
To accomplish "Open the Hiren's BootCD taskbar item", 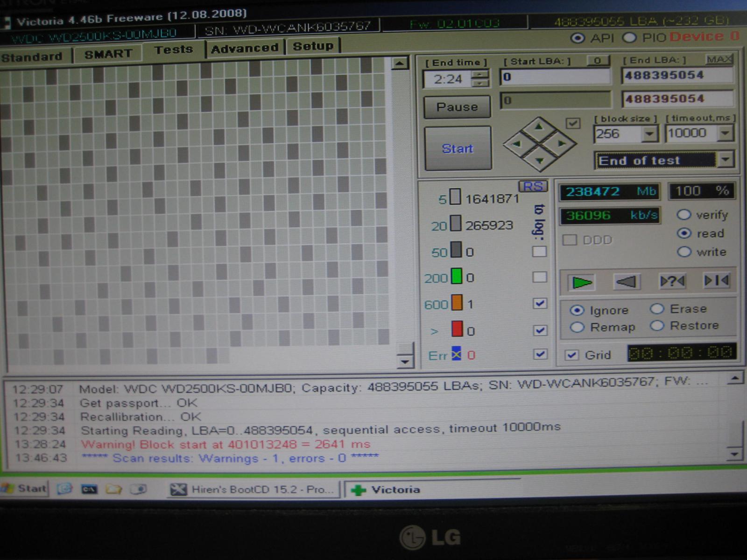I will tap(253, 490).
